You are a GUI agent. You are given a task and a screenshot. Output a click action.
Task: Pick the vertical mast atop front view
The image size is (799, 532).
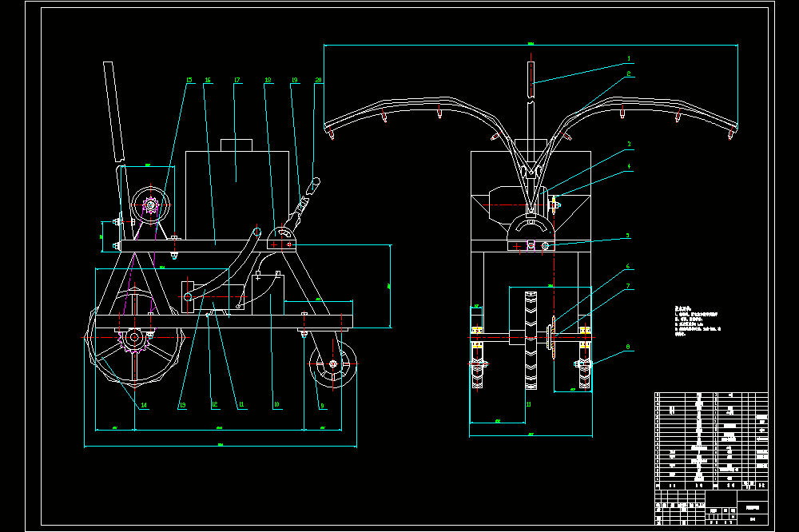point(531,80)
